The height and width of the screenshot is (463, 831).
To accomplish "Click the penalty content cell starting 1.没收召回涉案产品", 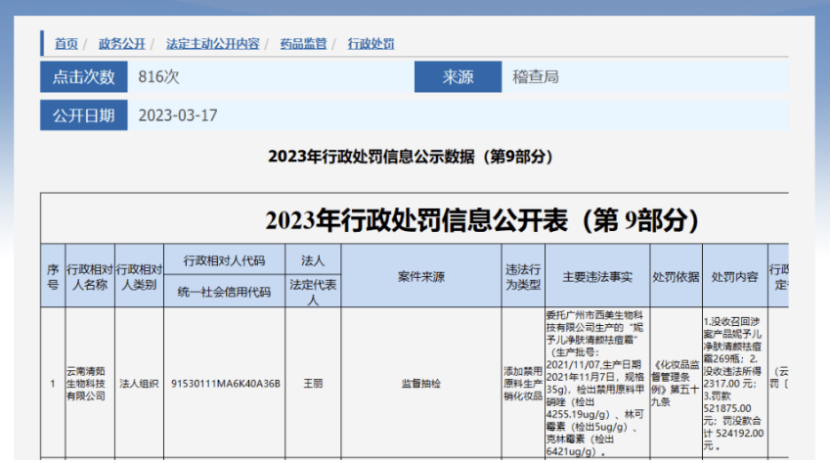I will (734, 383).
